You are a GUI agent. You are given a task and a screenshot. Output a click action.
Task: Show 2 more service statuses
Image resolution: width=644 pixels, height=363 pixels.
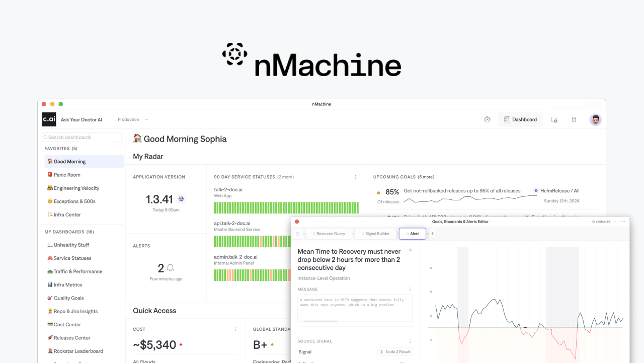(x=285, y=177)
